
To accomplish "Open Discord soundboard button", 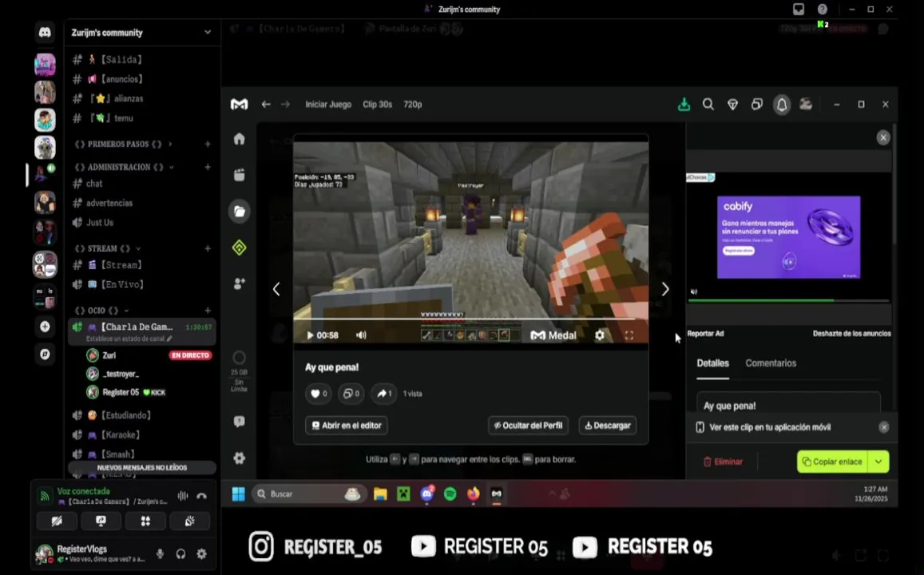I will (190, 521).
